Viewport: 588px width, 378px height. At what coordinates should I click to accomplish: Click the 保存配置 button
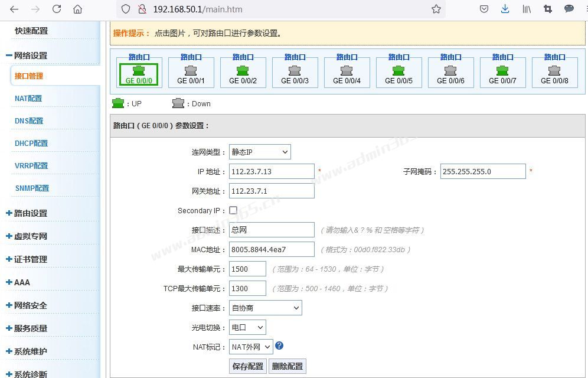[x=248, y=366]
